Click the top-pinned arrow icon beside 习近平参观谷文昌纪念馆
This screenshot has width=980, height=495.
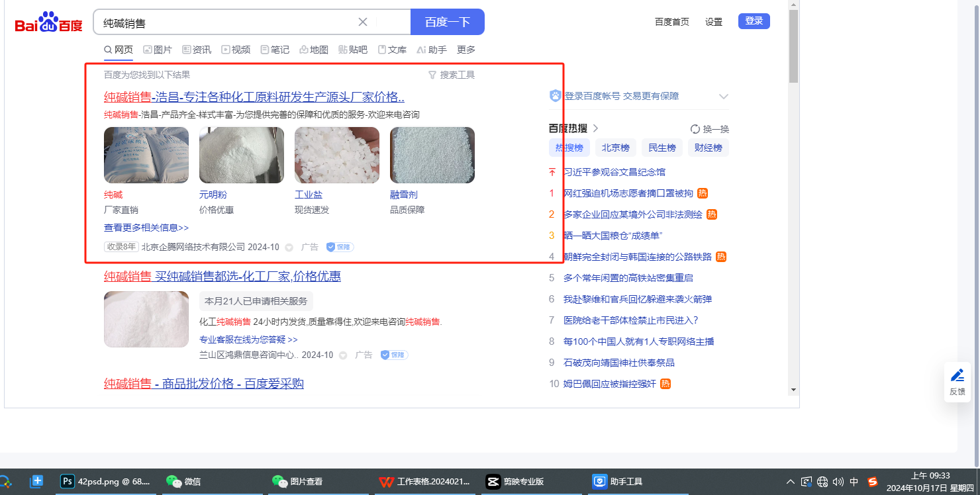point(552,172)
